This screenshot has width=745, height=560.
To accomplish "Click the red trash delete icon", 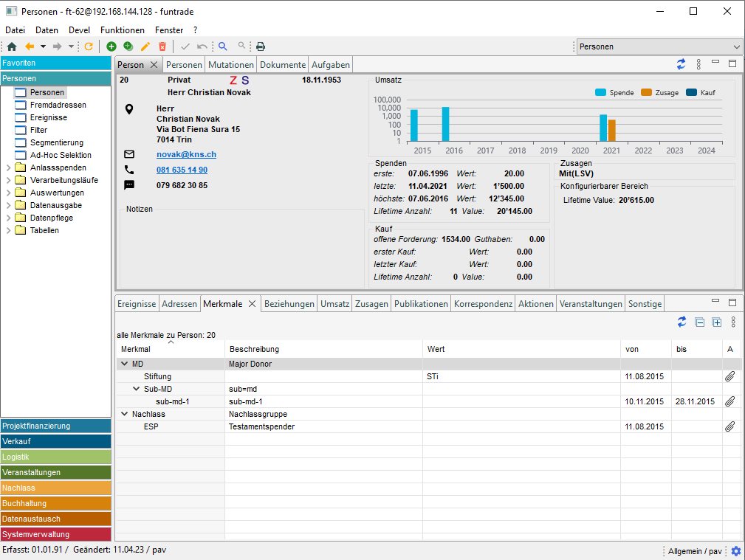I will pos(162,46).
